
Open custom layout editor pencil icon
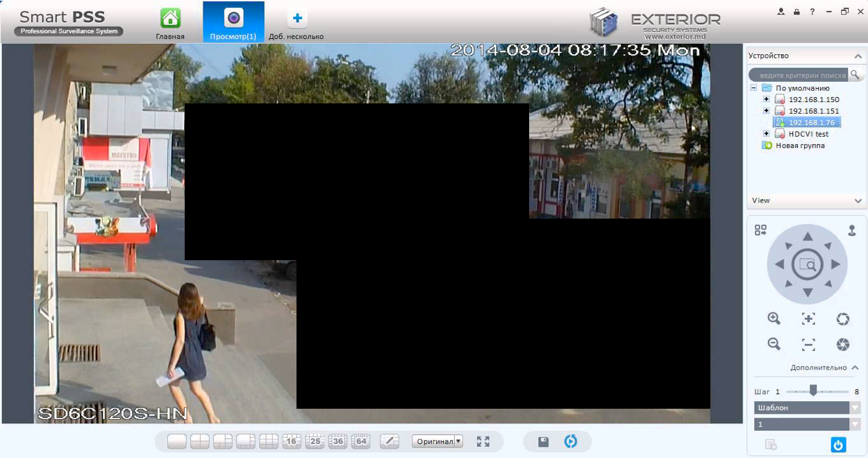390,441
